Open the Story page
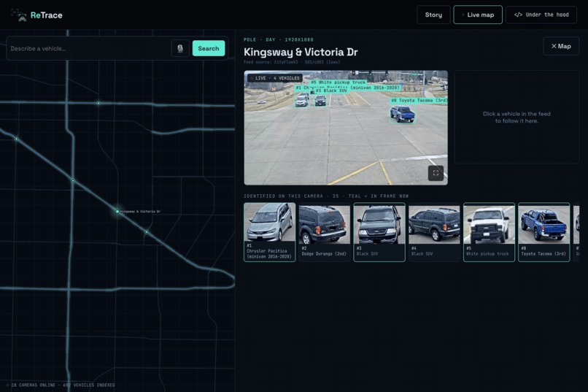 pos(433,15)
